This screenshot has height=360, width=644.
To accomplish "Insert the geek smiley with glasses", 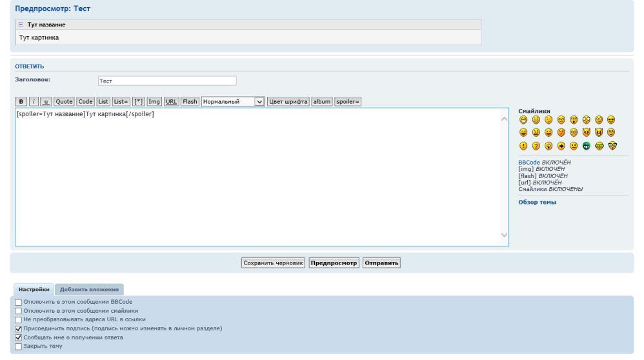I will pos(611,145).
